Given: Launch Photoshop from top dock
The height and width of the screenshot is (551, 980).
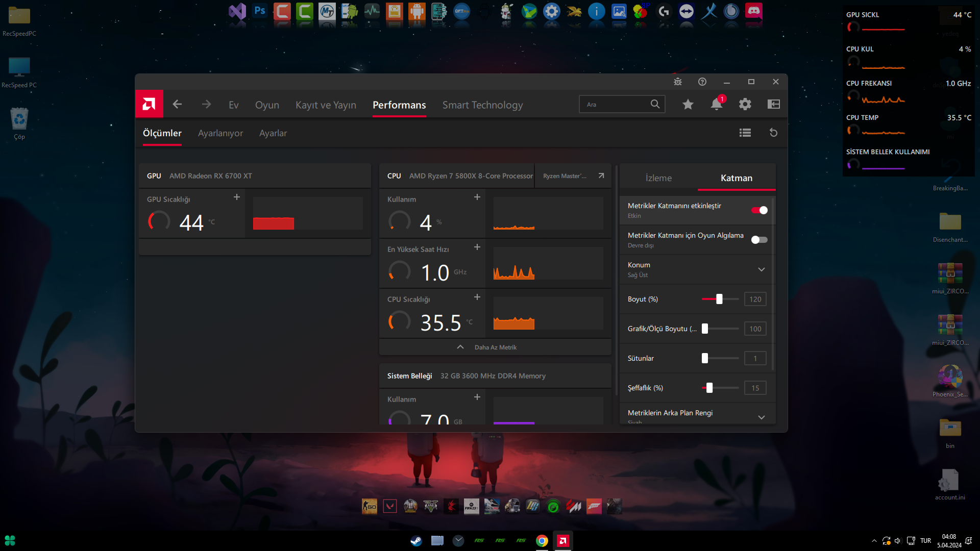Looking at the screenshot, I should (260, 11).
